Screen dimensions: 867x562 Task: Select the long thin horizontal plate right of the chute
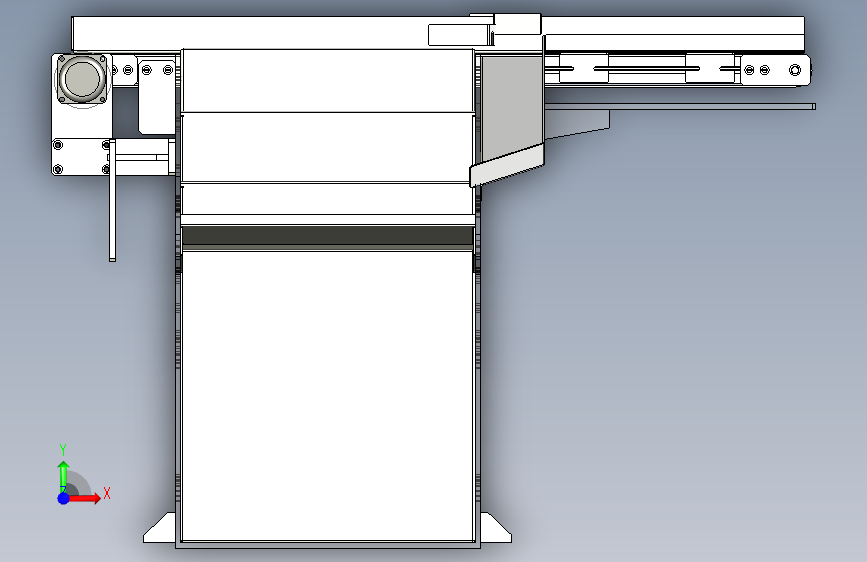click(x=680, y=106)
